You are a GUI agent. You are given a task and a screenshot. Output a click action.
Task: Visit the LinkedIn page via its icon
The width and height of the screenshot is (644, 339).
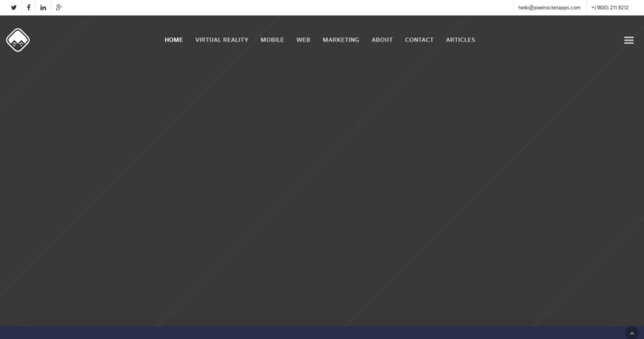(43, 8)
